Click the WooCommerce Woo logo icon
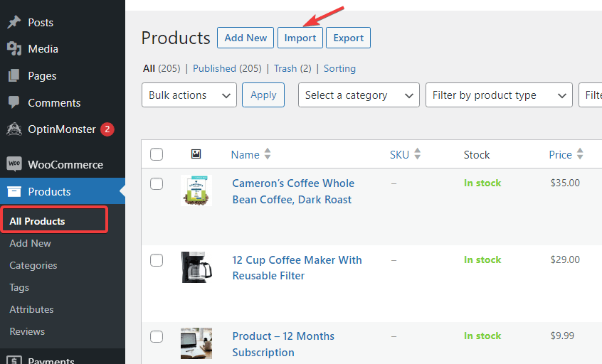Screen dimensions: 602x364 click(x=14, y=164)
